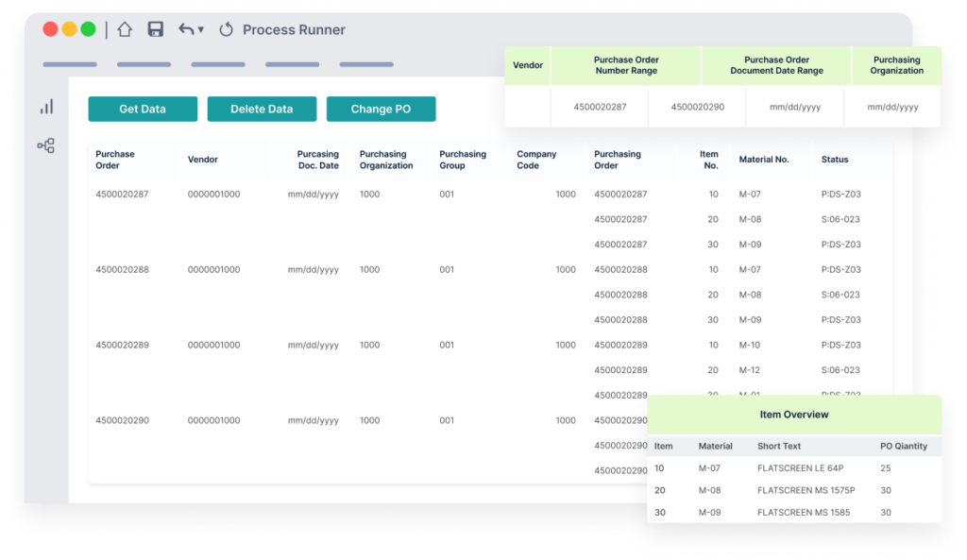The height and width of the screenshot is (560, 967).
Task: Open the process flow icon in the sidebar
Action: point(46,145)
